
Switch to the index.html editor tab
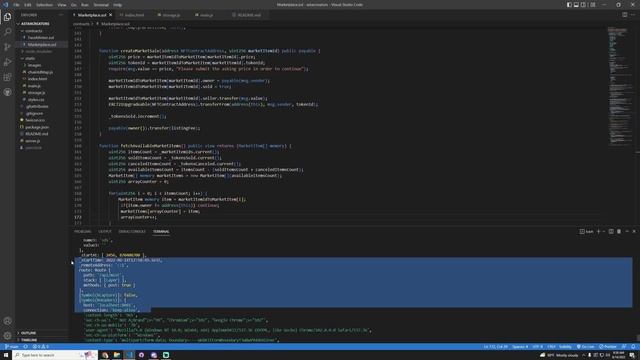[x=135, y=15]
